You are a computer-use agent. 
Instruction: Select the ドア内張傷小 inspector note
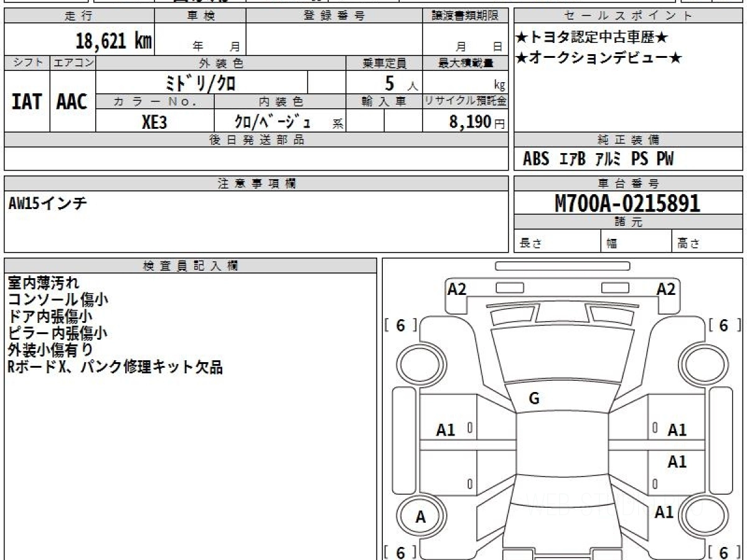tap(50, 316)
